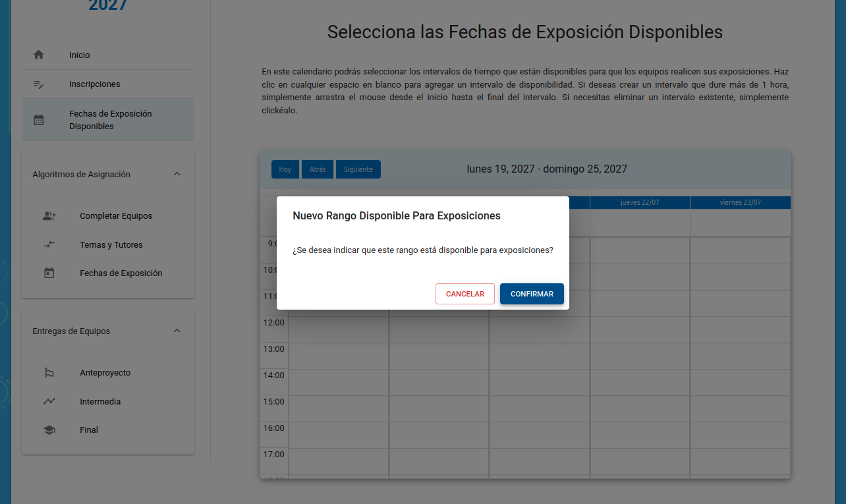
Task: Click the pencil-list icon beside Inscripciones
Action: (39, 84)
